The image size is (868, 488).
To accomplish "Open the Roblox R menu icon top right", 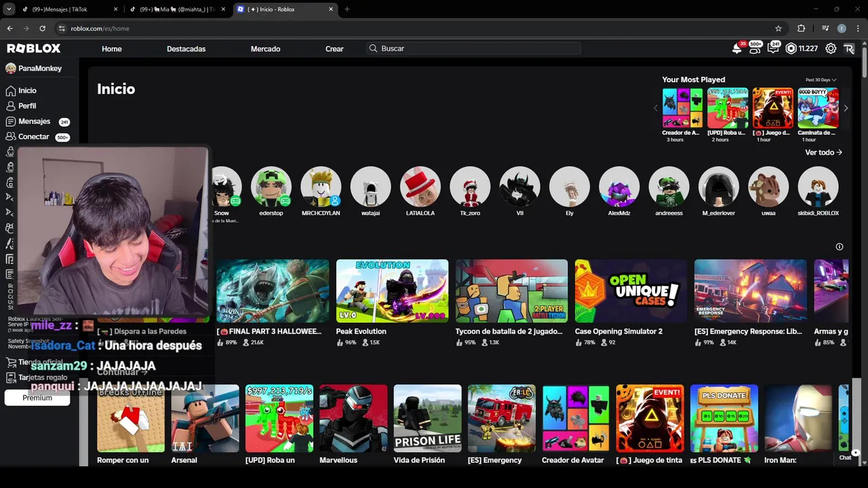I will [849, 49].
